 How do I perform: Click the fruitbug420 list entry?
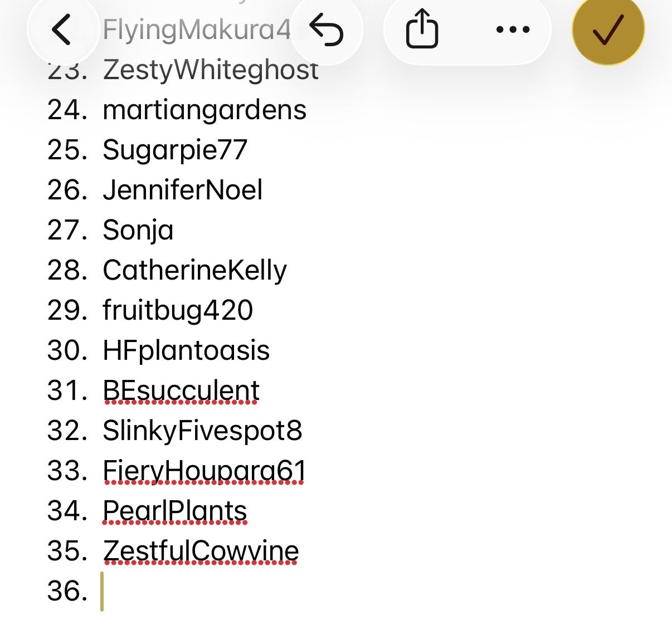point(178,310)
